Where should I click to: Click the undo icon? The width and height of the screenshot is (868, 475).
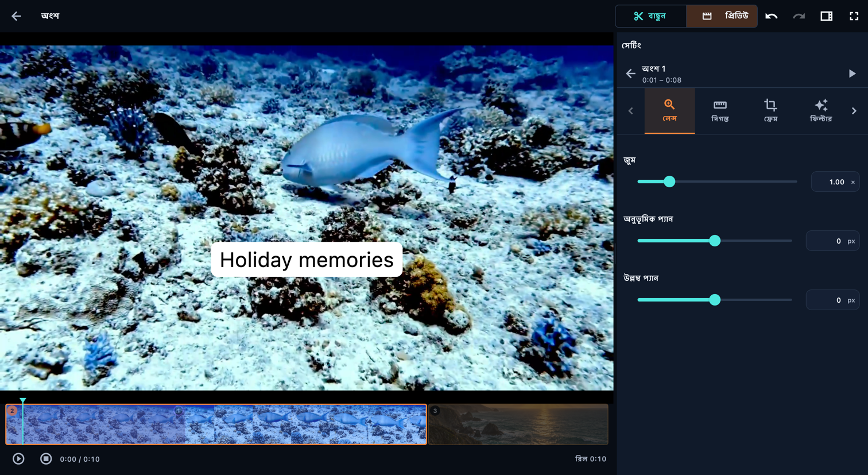(x=771, y=16)
